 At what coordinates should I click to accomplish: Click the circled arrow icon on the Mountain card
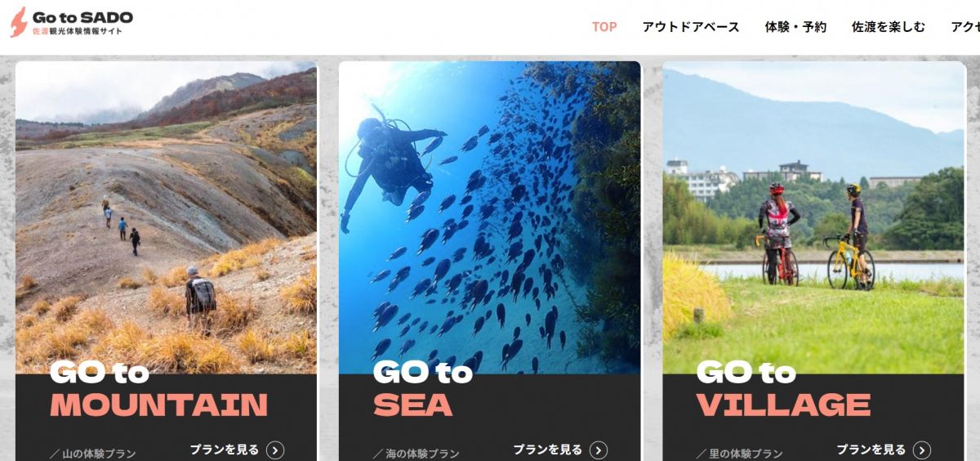pos(275,450)
